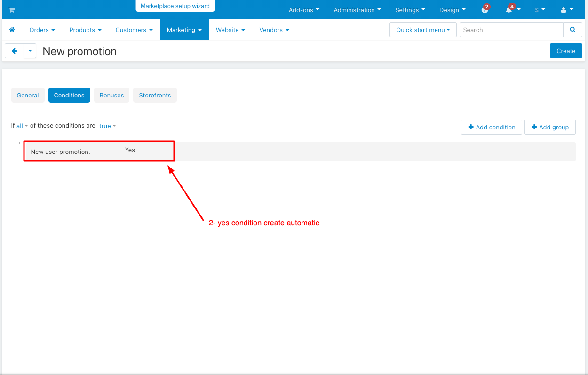Click the home icon in navigation bar
This screenshot has height=375, width=588.
(x=12, y=30)
